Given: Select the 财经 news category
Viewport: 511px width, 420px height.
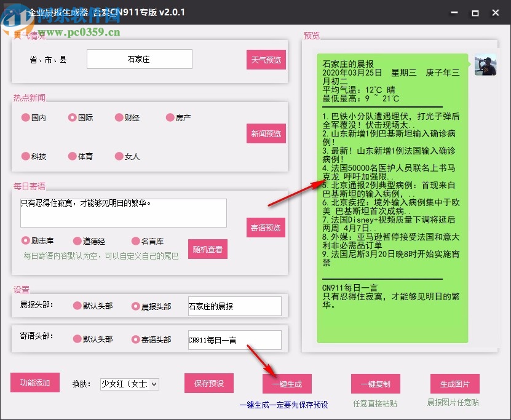Looking at the screenshot, I should pyautogui.click(x=120, y=118).
